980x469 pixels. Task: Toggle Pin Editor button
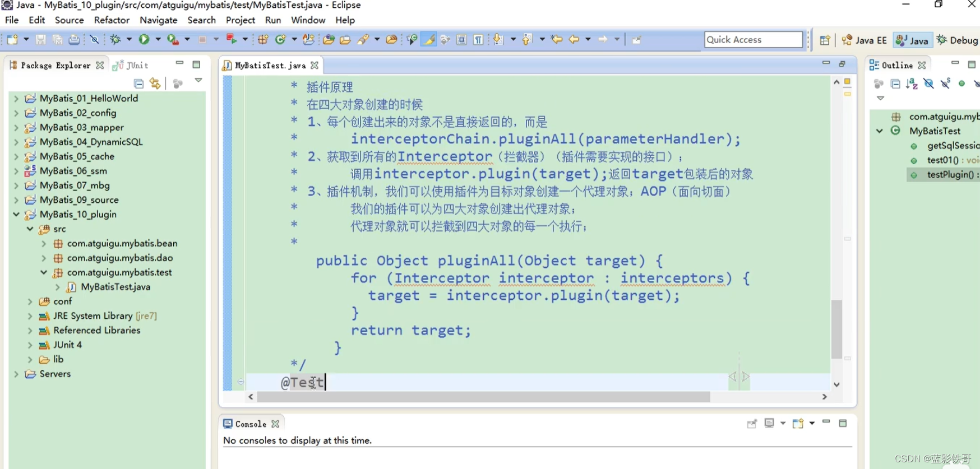(x=636, y=39)
